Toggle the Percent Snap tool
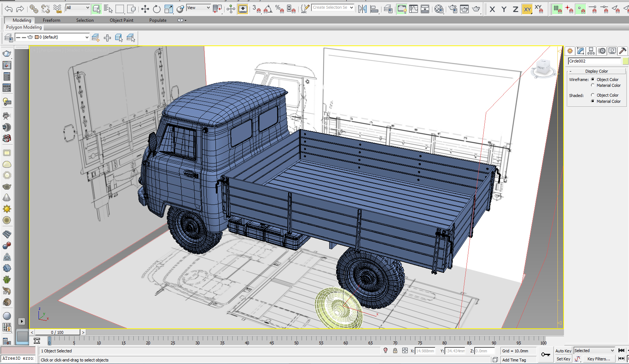The height and width of the screenshot is (364, 629). coord(279,9)
